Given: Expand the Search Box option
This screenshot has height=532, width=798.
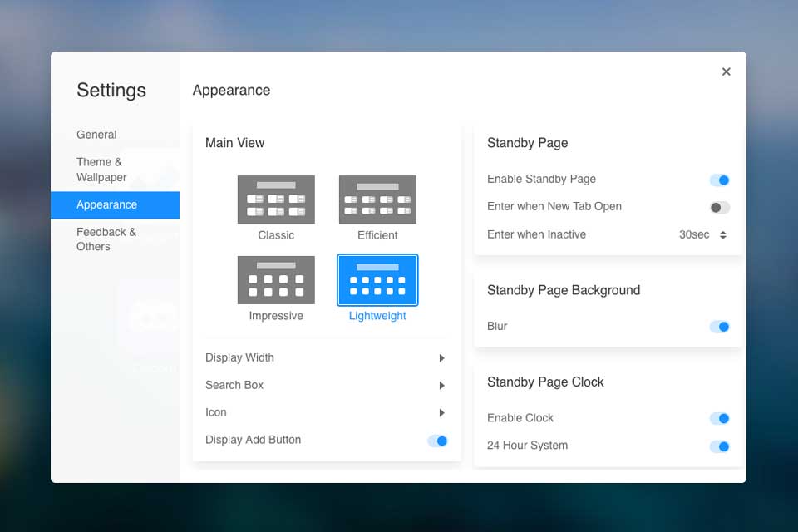Looking at the screenshot, I should click(326, 386).
